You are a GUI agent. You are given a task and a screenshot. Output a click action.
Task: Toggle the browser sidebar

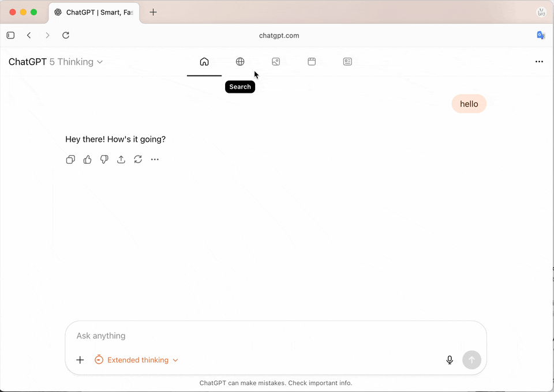tap(10, 35)
